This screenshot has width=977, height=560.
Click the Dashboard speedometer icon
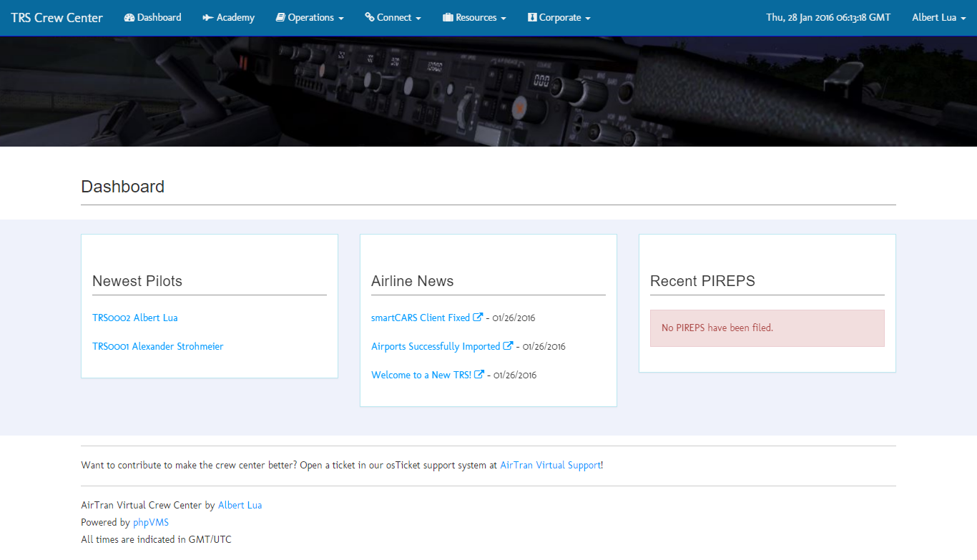coord(129,17)
